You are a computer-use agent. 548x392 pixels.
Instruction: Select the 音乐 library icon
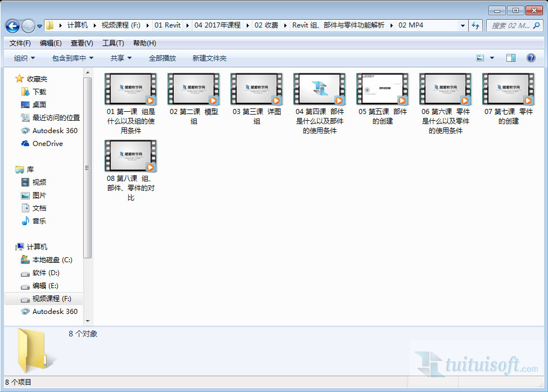25,221
